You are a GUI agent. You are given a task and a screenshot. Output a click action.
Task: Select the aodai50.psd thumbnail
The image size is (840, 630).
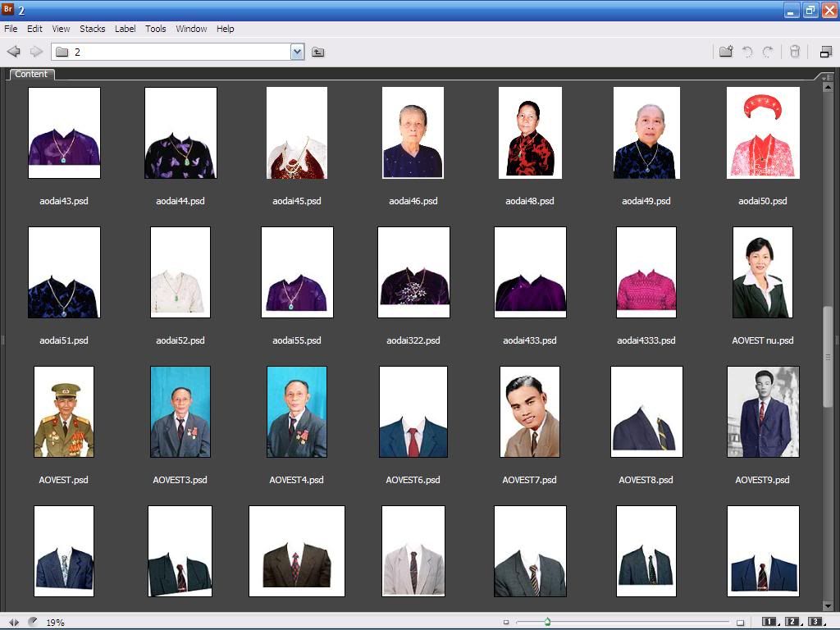click(763, 133)
